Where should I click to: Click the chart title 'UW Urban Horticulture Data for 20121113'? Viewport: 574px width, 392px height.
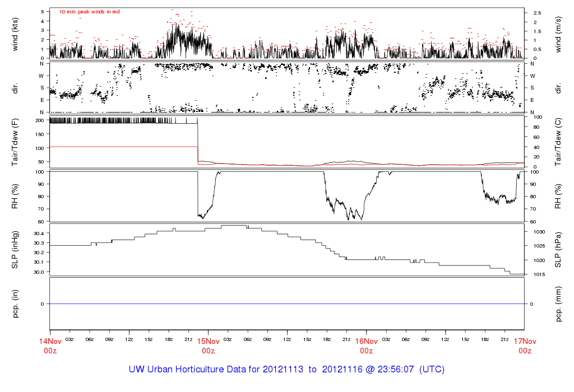click(216, 370)
